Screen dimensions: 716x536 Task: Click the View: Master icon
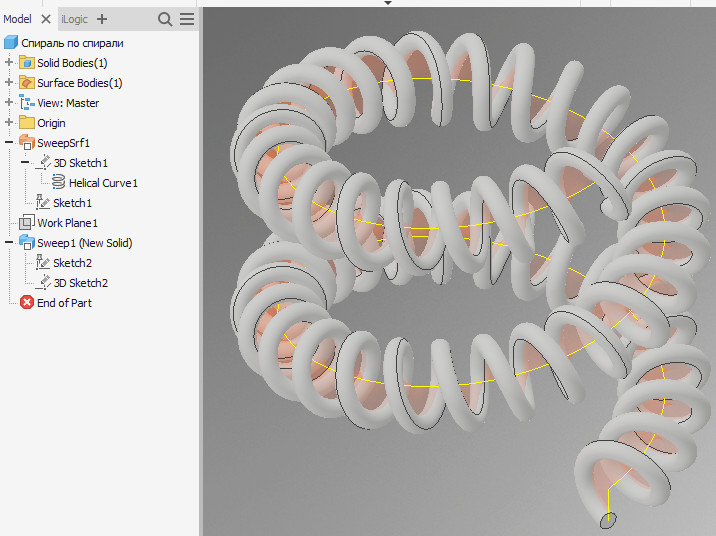click(27, 103)
